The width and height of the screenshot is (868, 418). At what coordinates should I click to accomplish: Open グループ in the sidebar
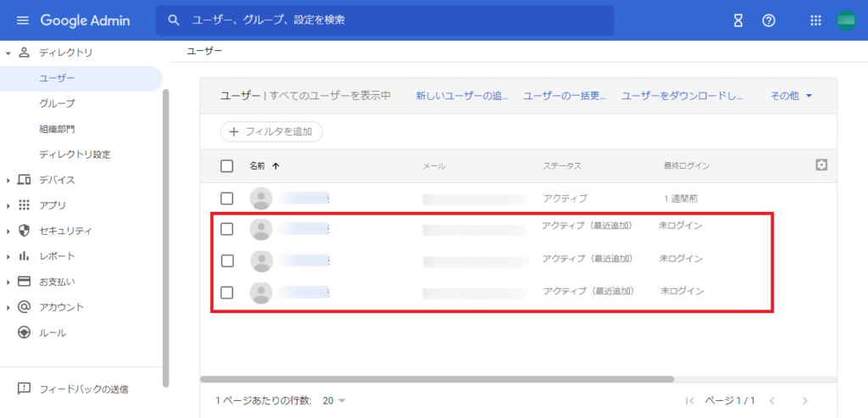[57, 103]
